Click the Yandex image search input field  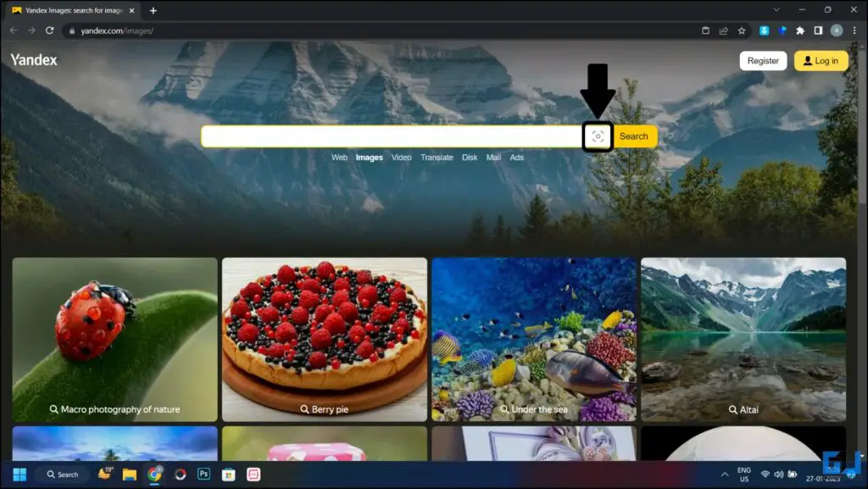point(390,136)
